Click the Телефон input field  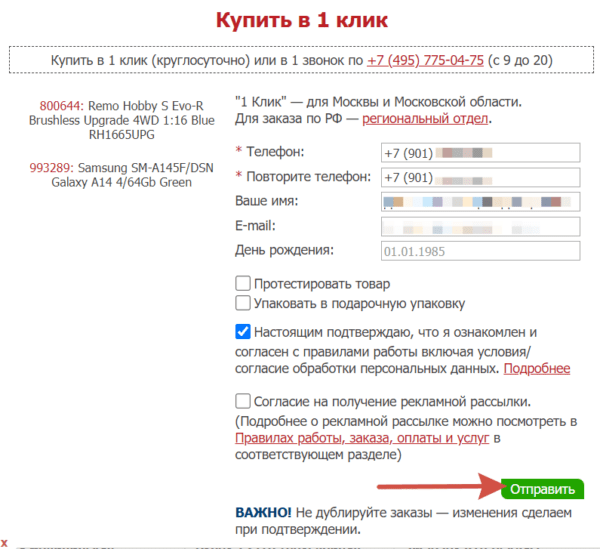pyautogui.click(x=480, y=153)
